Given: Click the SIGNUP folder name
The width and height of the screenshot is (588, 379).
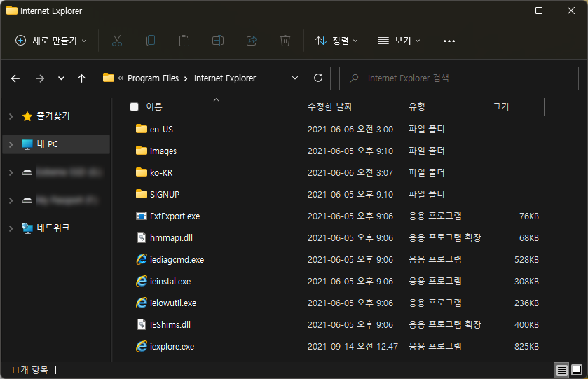Looking at the screenshot, I should point(165,194).
